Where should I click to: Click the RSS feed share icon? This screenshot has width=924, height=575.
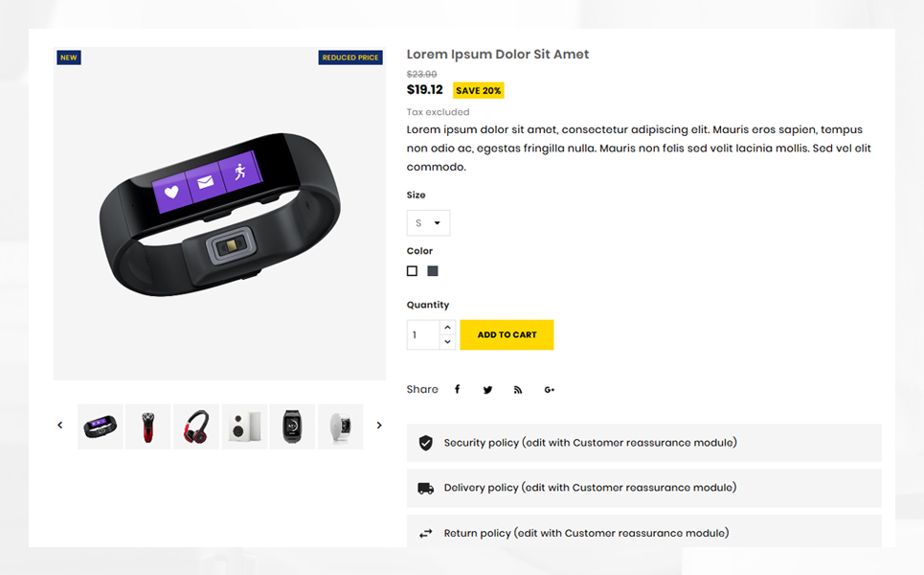coord(518,390)
